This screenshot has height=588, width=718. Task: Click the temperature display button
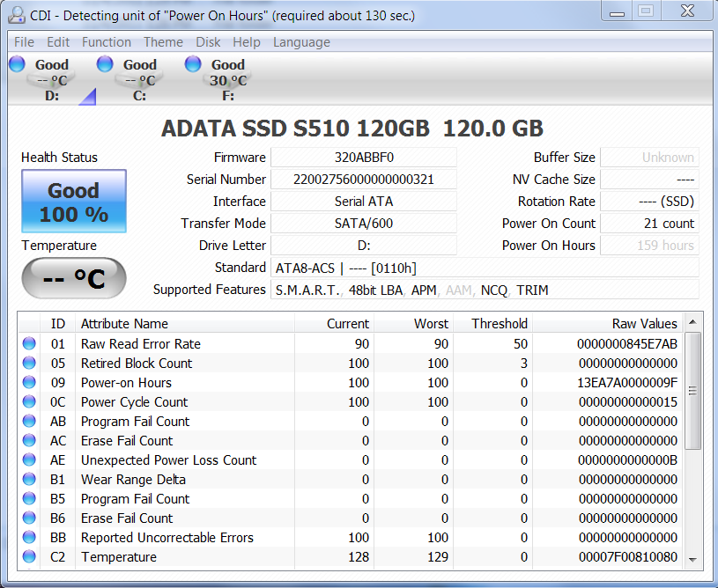pyautogui.click(x=74, y=279)
